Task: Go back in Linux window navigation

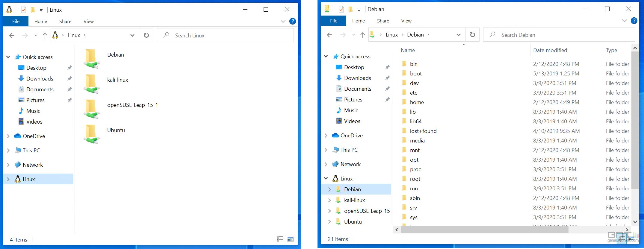Action: 12,36
